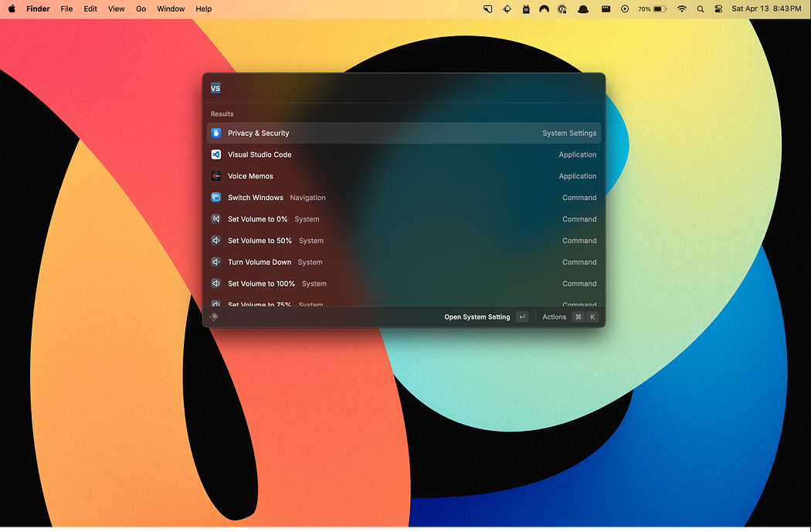Run Set Volume to 50% command
Viewport: 811px width, 532px height.
point(403,241)
